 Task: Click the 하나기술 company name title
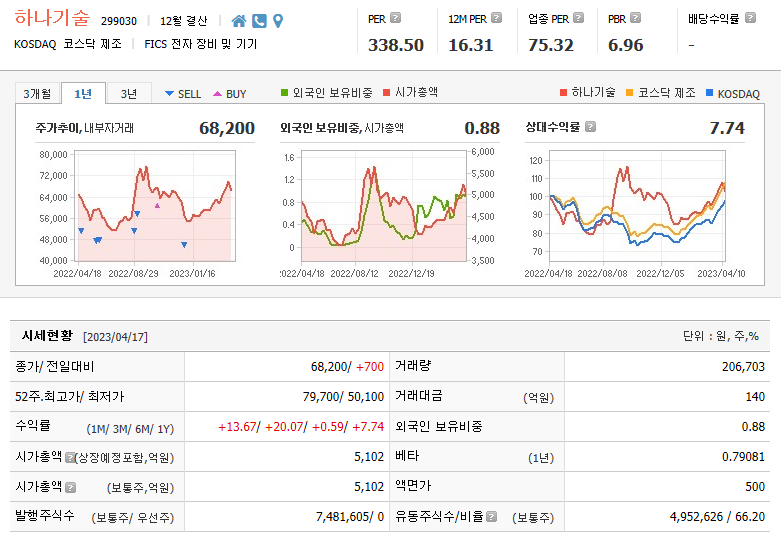(52, 18)
